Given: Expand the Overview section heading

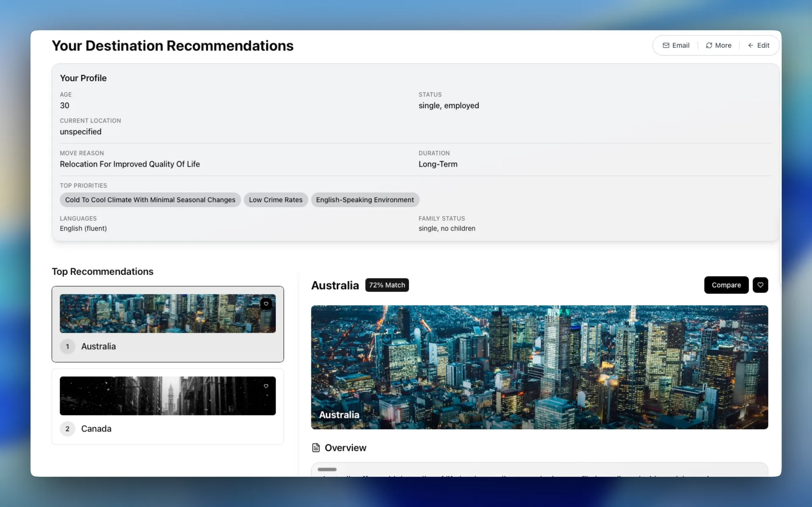Looking at the screenshot, I should pos(345,447).
